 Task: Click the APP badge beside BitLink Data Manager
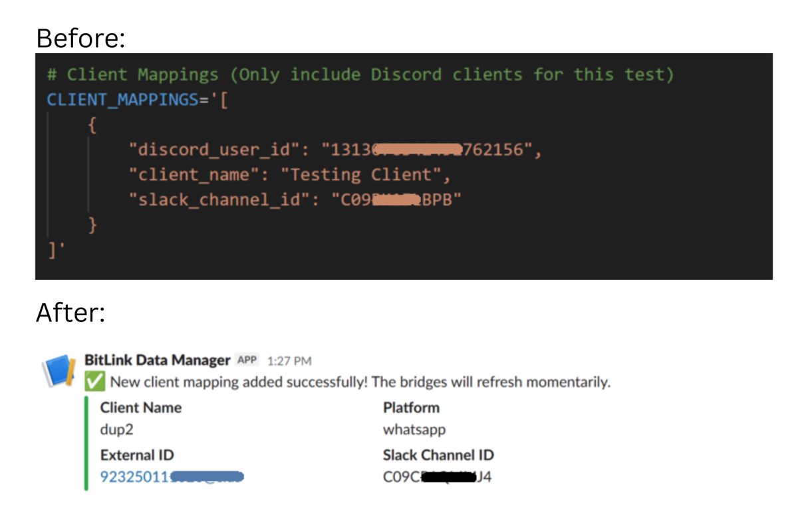(x=246, y=360)
